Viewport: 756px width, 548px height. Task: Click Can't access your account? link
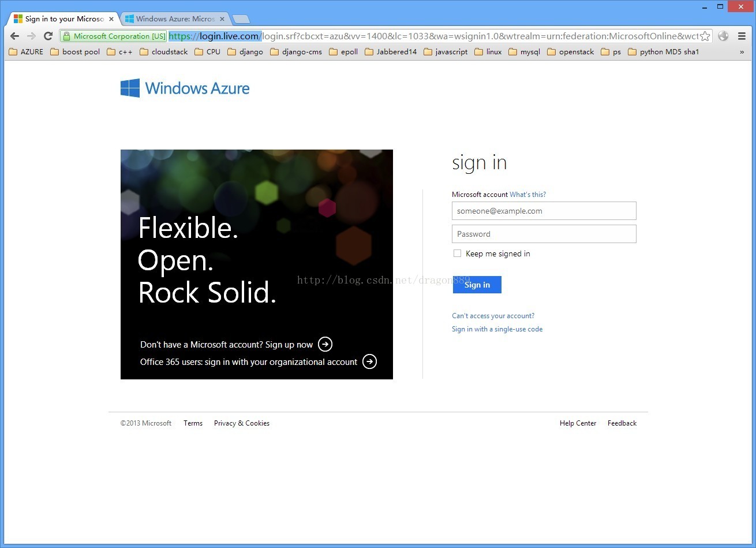493,316
